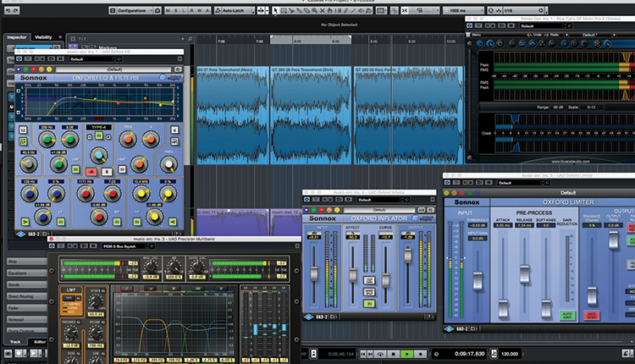Viewport: 635px width, 364px height.
Task: Open the UAD folder icon under Oxford Inflator
Action: pyautogui.click(x=334, y=317)
